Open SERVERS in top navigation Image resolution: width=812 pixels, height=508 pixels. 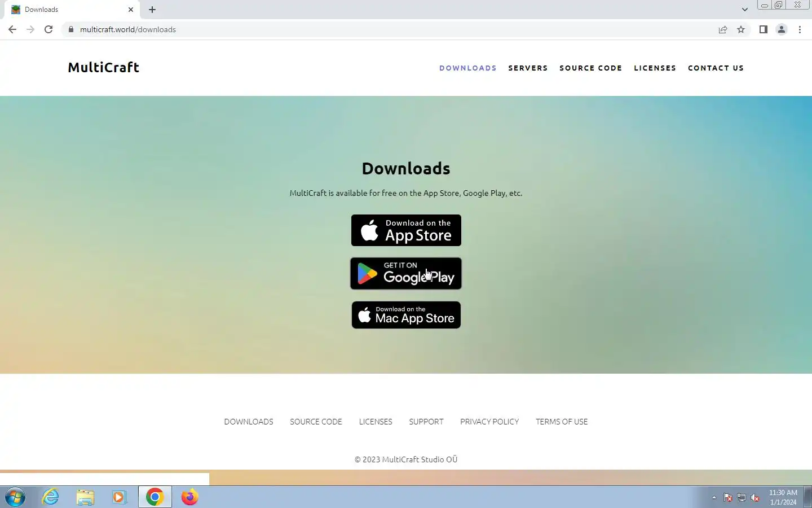pyautogui.click(x=528, y=68)
